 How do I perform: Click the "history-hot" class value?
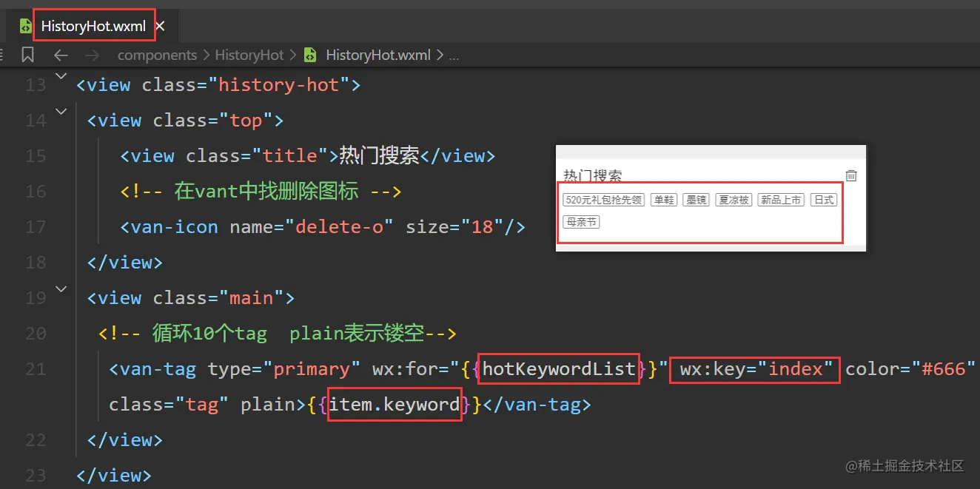tap(278, 85)
